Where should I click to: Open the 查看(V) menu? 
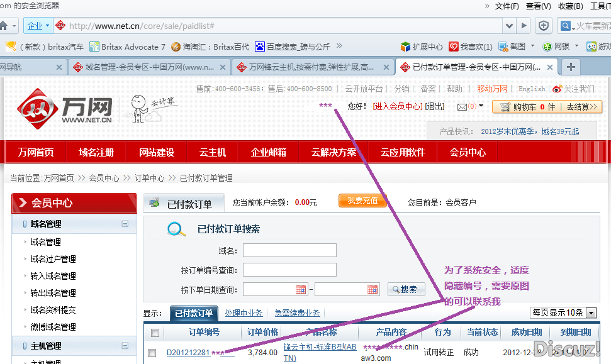click(x=538, y=6)
